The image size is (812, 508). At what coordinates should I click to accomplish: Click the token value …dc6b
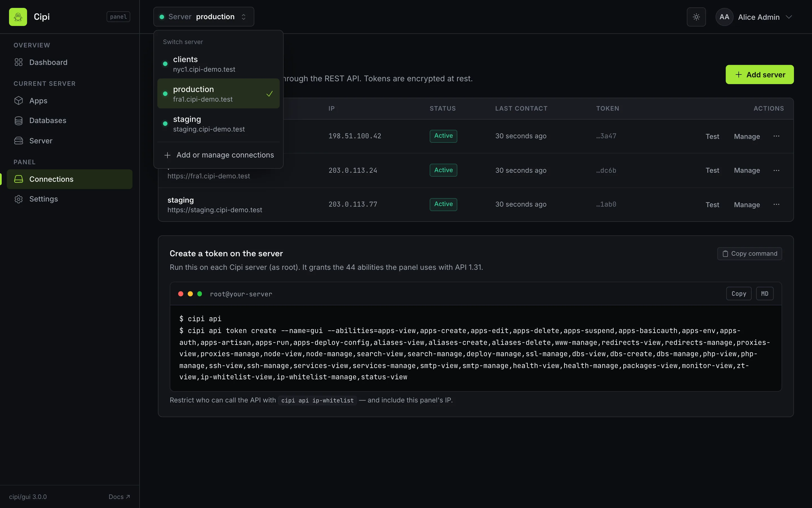[606, 170]
